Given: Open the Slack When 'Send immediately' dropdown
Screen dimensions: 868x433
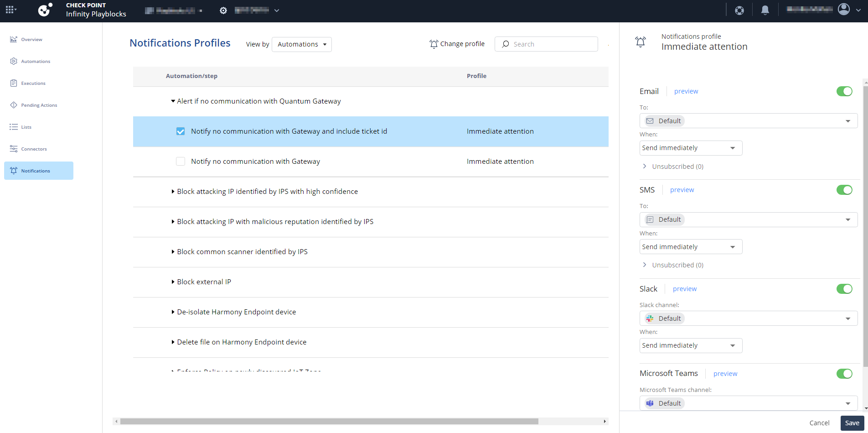Looking at the screenshot, I should pos(691,345).
